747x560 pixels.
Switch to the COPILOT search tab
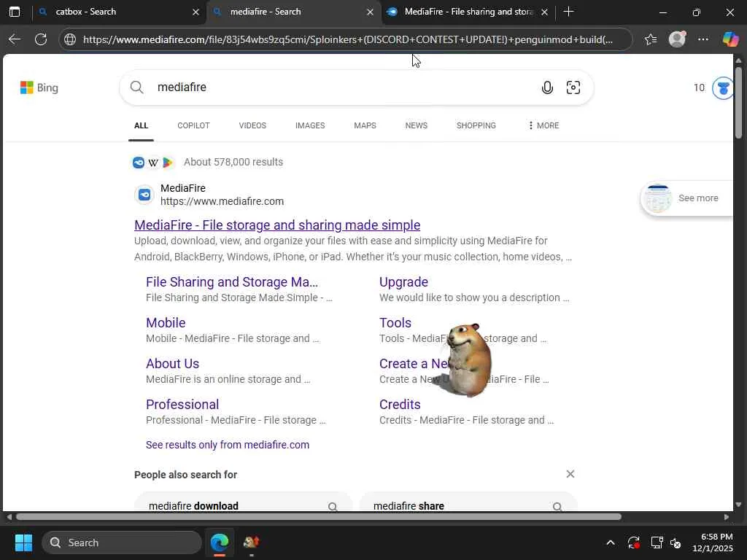pos(193,125)
